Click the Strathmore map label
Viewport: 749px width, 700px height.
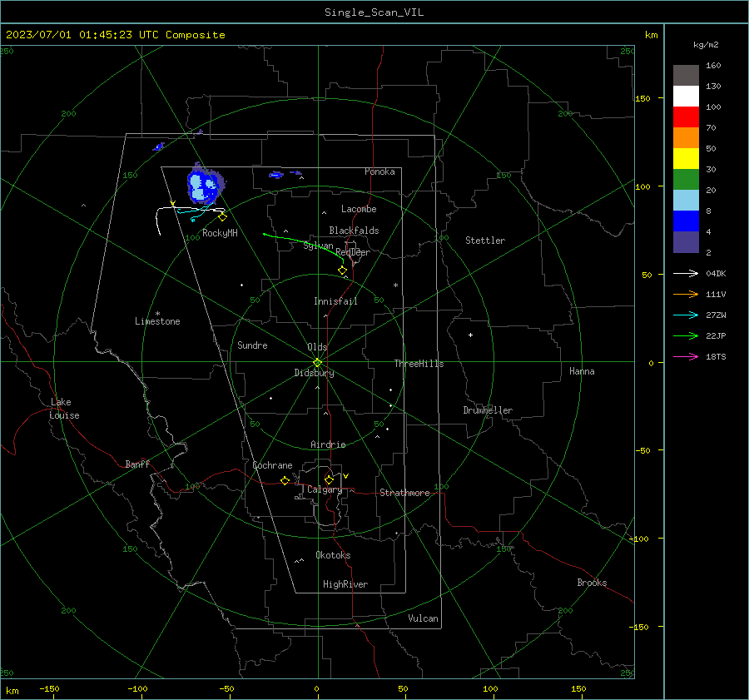(x=404, y=493)
